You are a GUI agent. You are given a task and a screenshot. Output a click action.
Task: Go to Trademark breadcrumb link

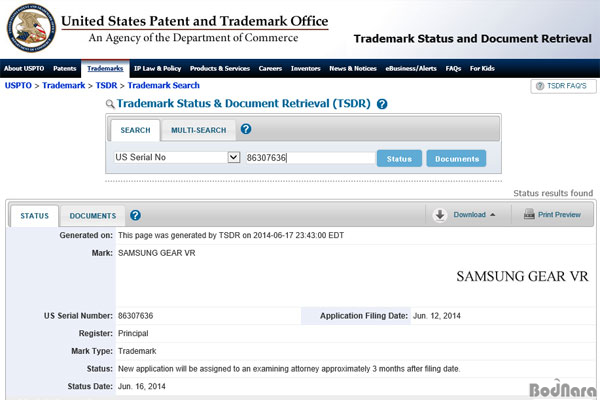(64, 85)
